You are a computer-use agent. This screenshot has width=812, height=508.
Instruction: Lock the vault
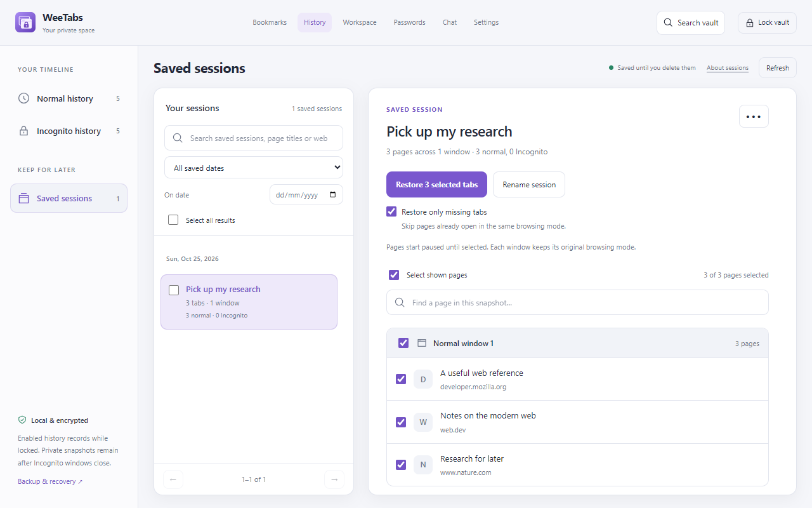tap(767, 22)
